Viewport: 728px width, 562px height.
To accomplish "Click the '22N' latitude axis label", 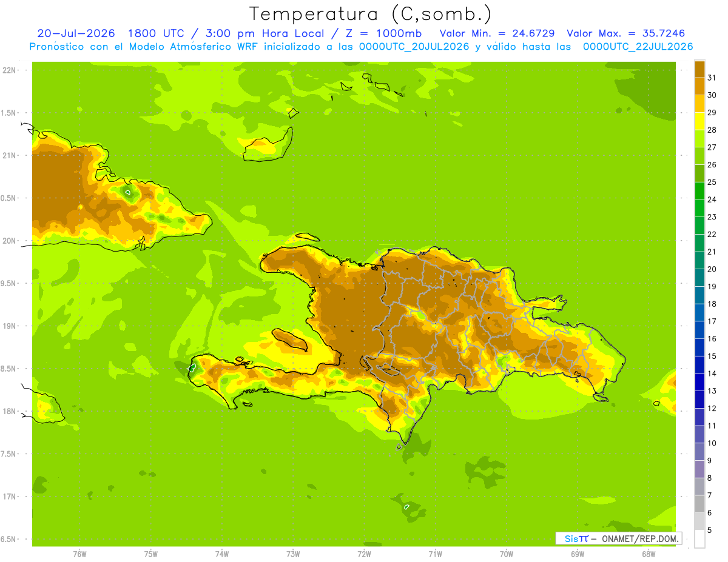I will coord(10,70).
